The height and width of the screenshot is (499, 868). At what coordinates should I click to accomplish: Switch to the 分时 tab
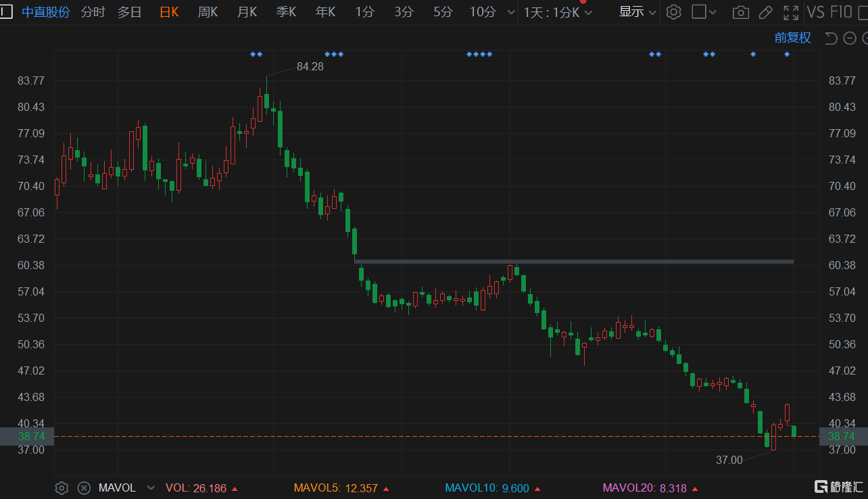tap(93, 12)
